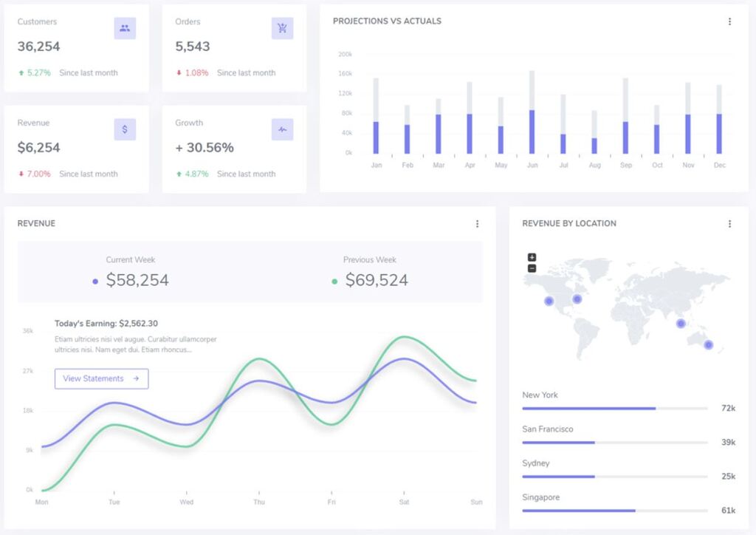Open the Revenue panel options menu
Screen dimensions: 756x535
coord(478,223)
